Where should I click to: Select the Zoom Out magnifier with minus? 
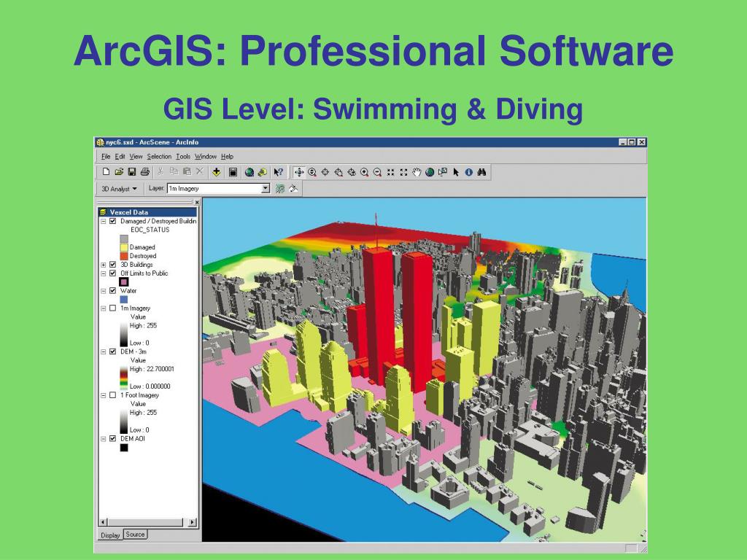click(x=377, y=172)
